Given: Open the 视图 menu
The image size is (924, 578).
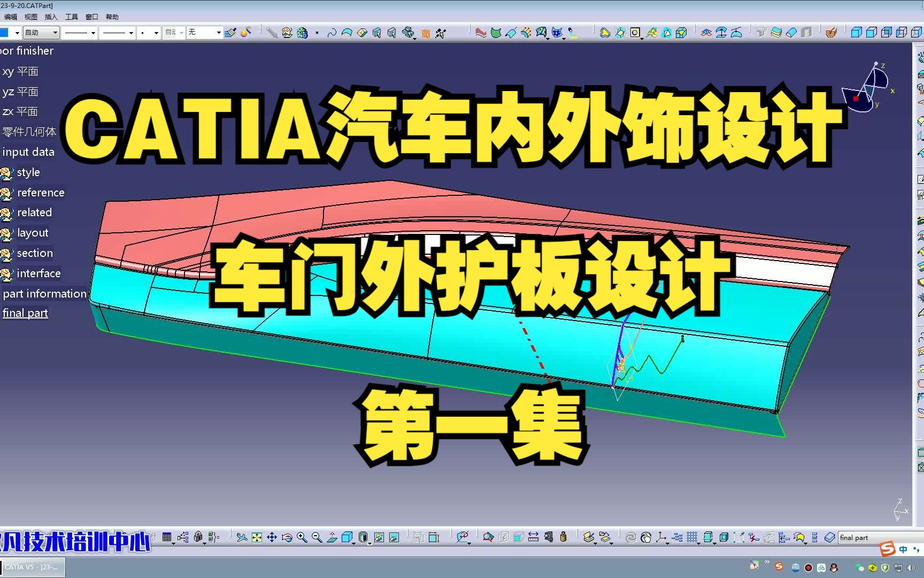Looking at the screenshot, I should coord(30,17).
